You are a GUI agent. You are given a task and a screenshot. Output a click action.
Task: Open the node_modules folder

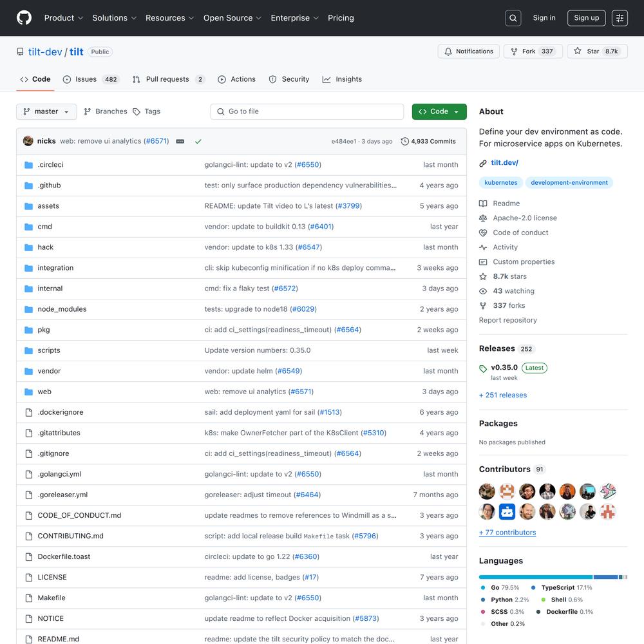click(62, 309)
